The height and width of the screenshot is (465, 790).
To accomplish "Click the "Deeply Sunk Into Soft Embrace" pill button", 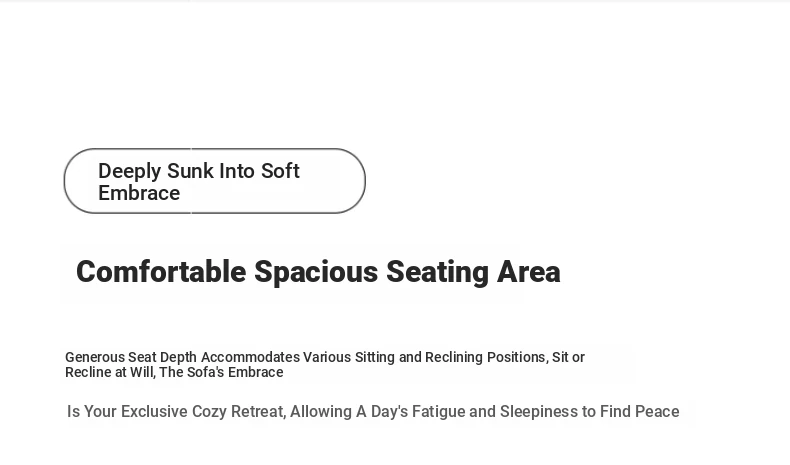I will point(215,181).
